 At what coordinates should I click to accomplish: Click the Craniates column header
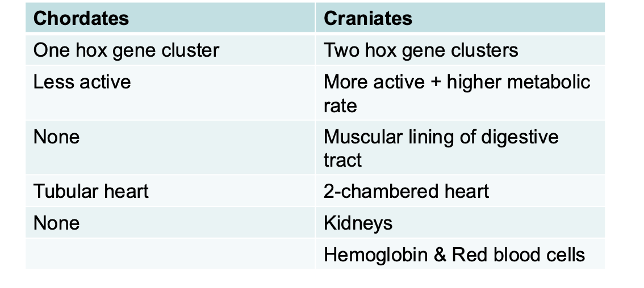click(x=368, y=19)
